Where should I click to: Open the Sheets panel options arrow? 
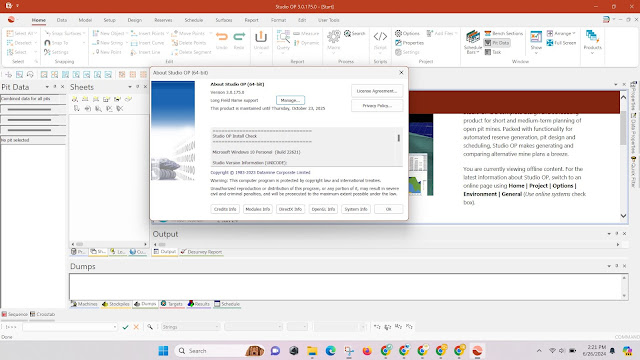[x=130, y=87]
